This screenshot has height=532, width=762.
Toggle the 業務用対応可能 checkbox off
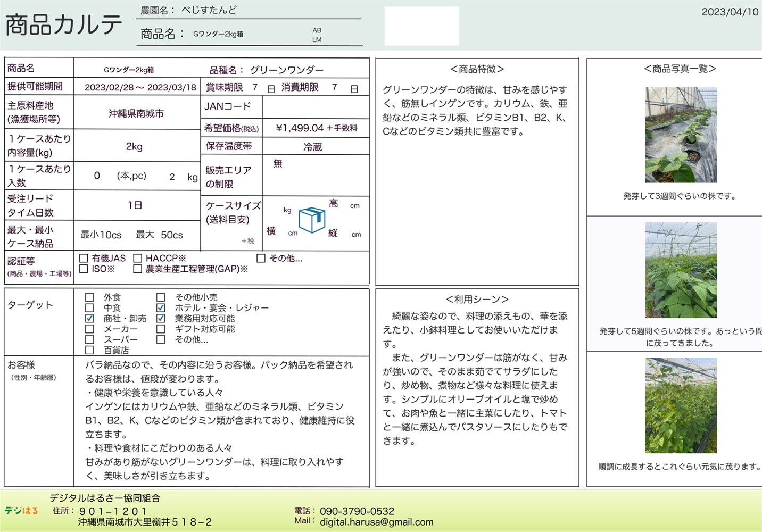click(161, 319)
